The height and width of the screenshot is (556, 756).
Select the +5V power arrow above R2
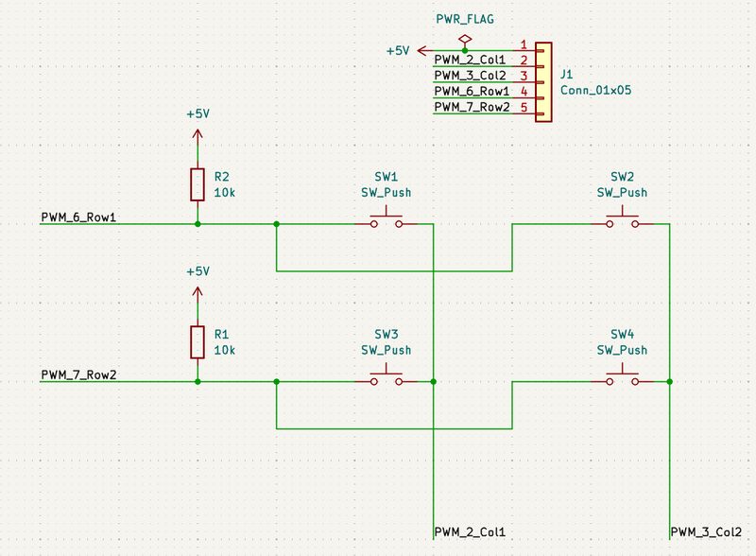[x=198, y=137]
